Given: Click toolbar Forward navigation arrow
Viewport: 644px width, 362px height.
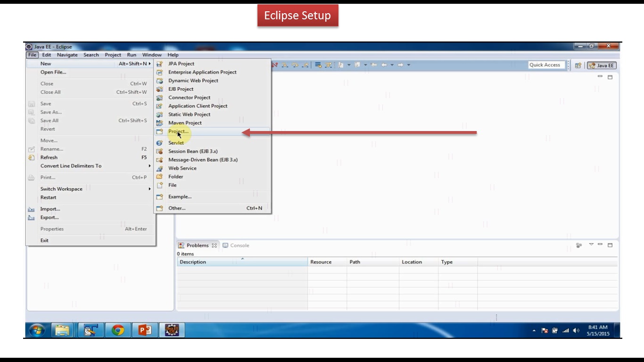Looking at the screenshot, I should [x=400, y=65].
